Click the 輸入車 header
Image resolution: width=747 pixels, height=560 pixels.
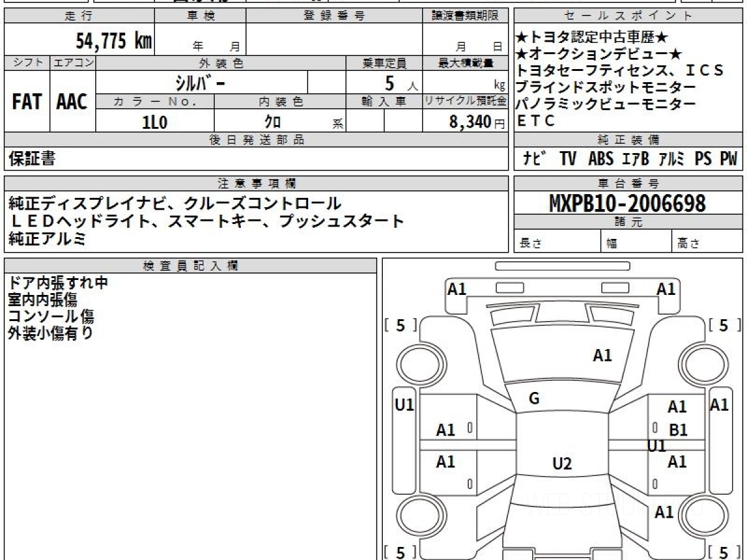384,101
